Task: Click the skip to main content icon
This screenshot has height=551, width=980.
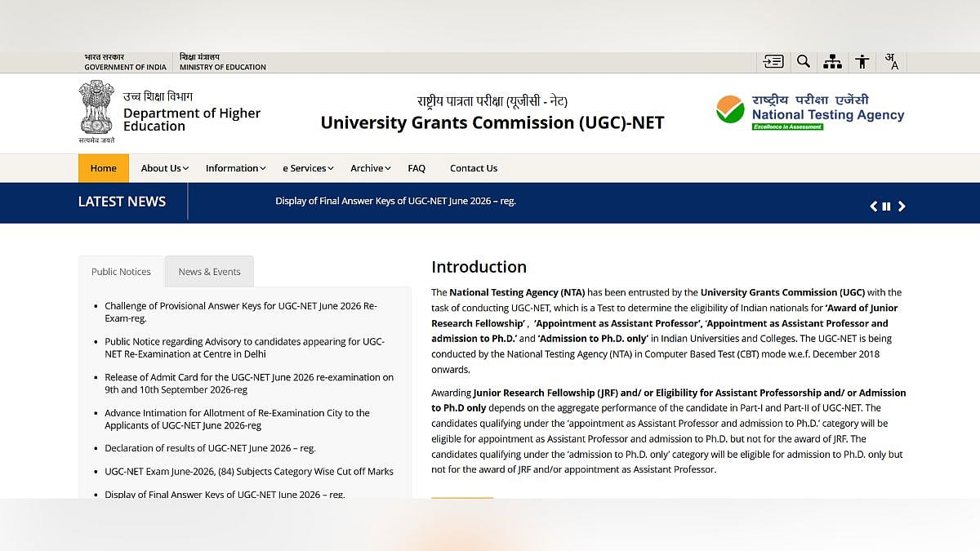Action: click(x=773, y=61)
